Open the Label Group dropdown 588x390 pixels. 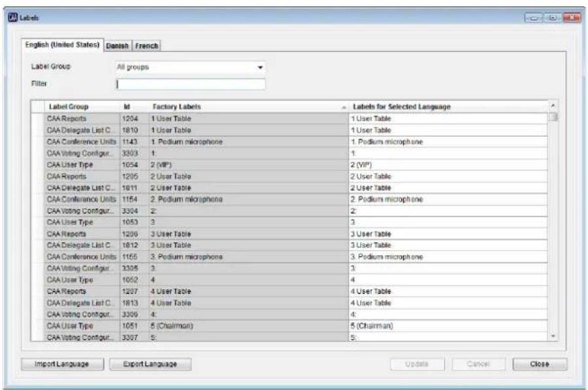pyautogui.click(x=191, y=67)
